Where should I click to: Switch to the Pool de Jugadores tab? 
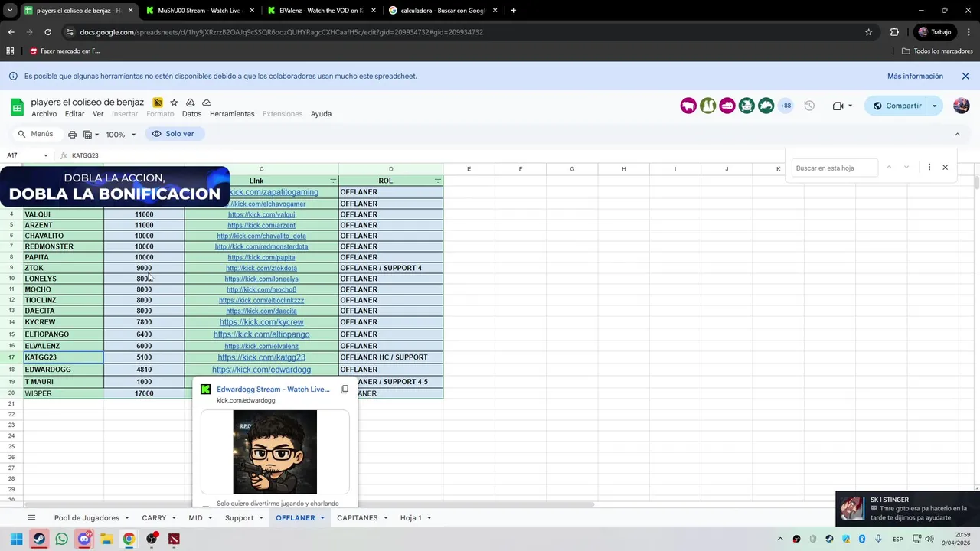click(x=87, y=518)
